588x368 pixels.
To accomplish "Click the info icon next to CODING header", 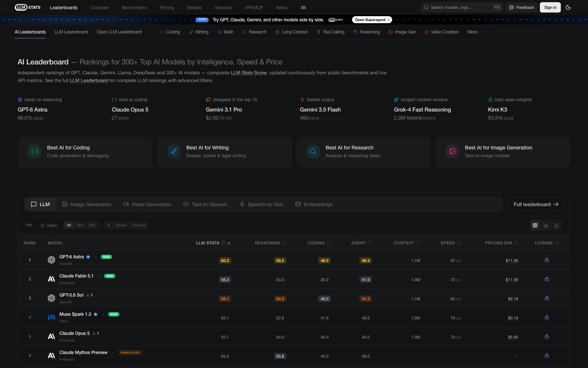I will (329, 243).
